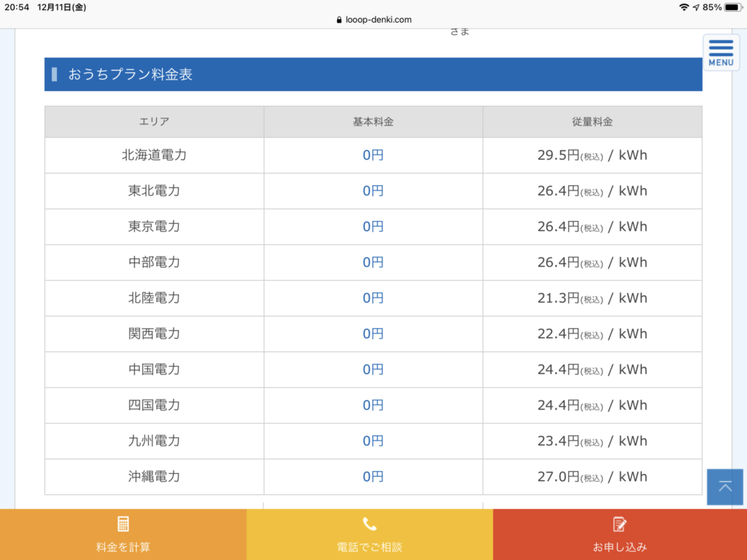Select the 従量料金 column header
This screenshot has height=560, width=747.
point(592,122)
